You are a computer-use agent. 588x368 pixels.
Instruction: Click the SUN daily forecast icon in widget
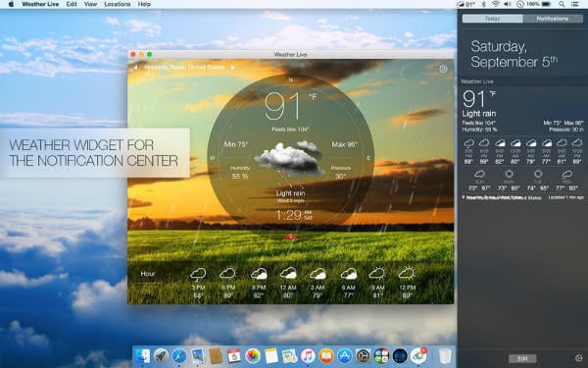(x=479, y=175)
